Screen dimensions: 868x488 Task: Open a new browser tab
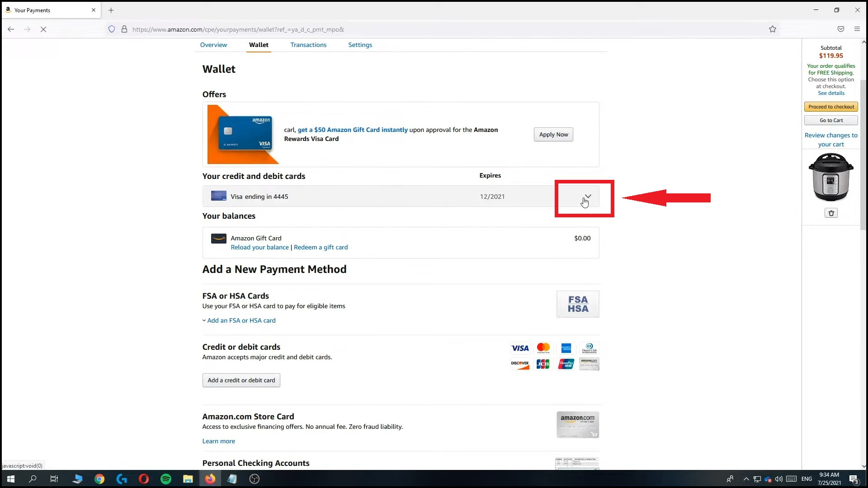pos(111,10)
